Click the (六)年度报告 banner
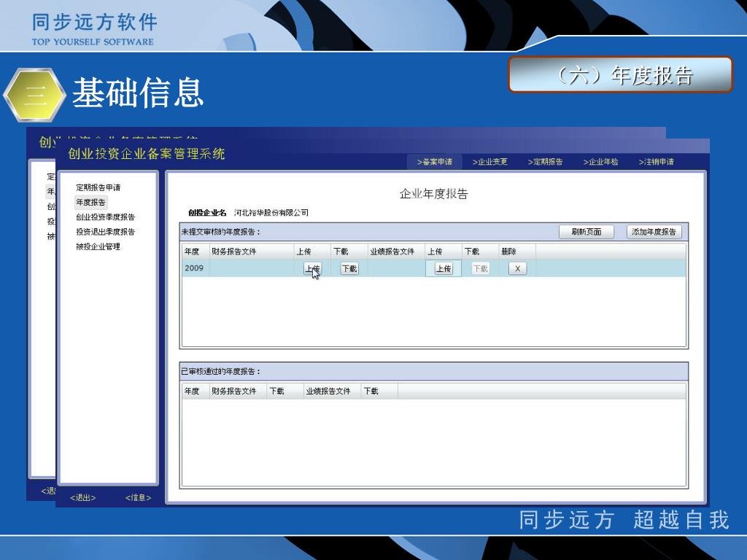The image size is (747, 560). pos(621,75)
